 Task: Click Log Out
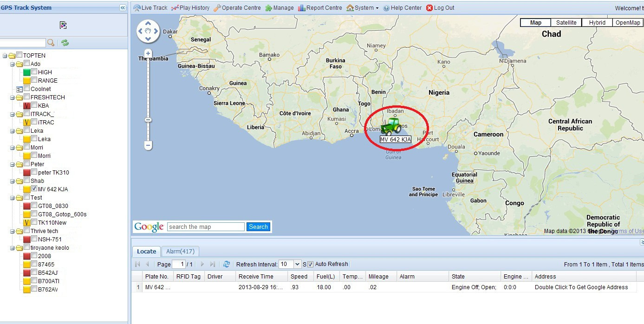(x=440, y=8)
